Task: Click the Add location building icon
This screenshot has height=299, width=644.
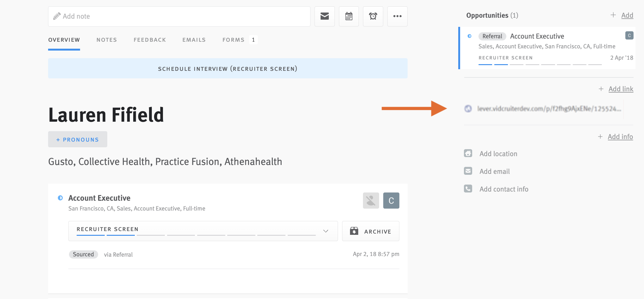Action: coord(468,153)
